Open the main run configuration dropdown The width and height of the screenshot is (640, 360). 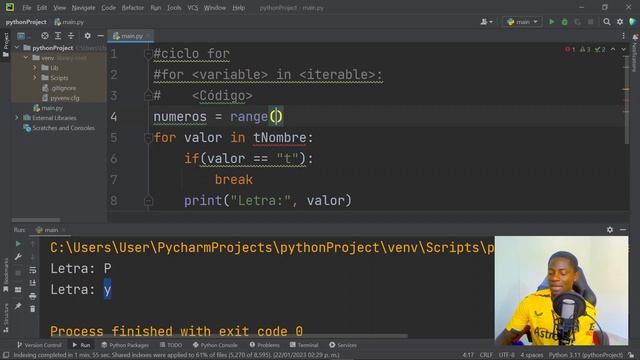pos(522,22)
